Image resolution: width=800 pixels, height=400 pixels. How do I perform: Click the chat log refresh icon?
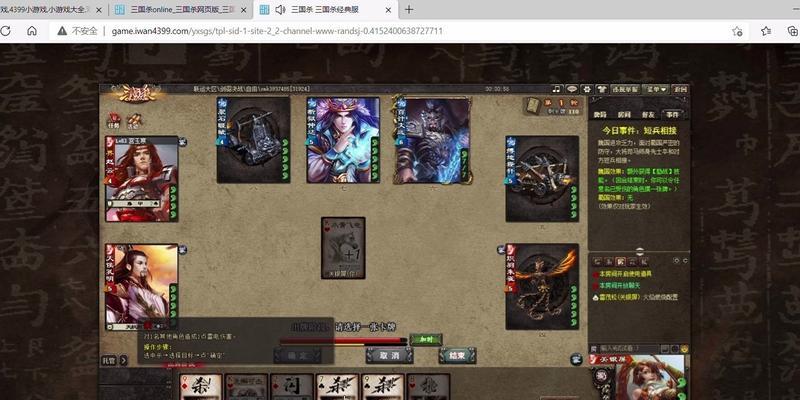(685, 260)
